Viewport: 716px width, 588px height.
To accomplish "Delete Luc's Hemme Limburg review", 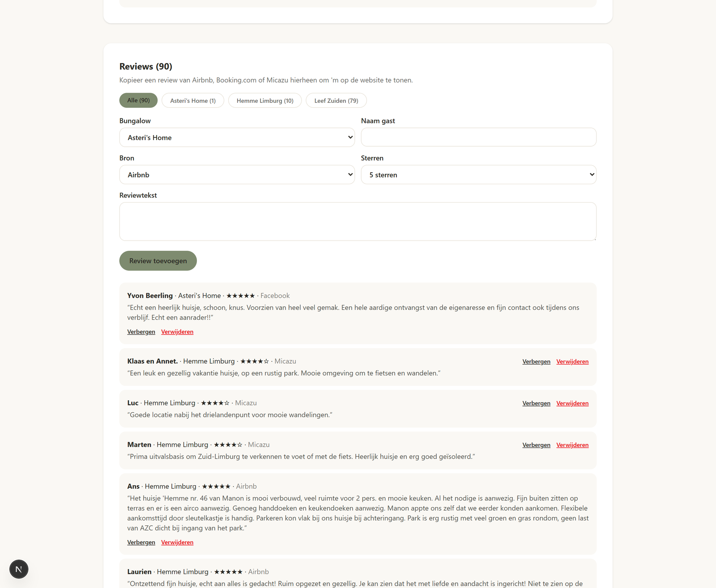I will pyautogui.click(x=572, y=403).
